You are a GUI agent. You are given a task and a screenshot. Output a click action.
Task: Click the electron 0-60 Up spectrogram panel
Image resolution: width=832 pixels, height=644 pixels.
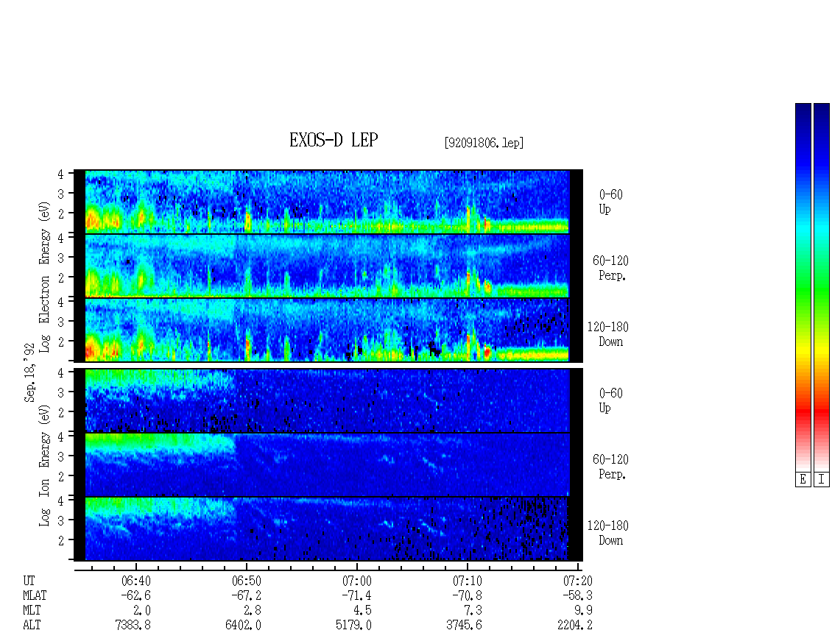click(327, 202)
